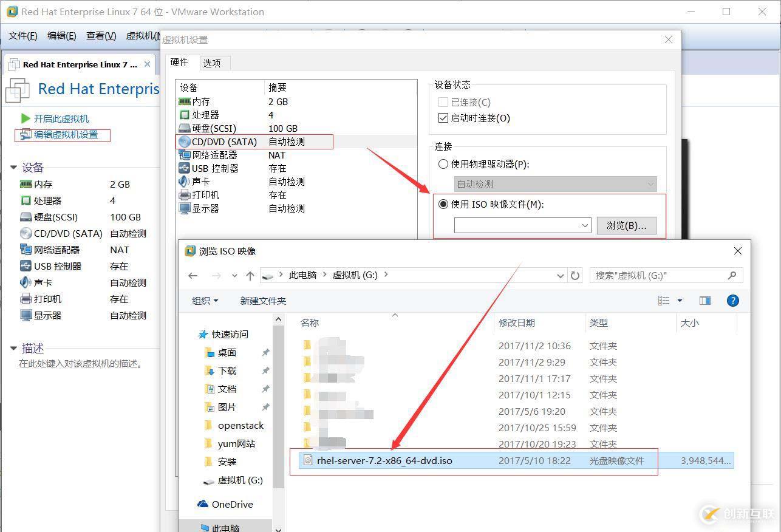Click the memory icon in settings device list
The image size is (781, 532).
pyautogui.click(x=185, y=102)
